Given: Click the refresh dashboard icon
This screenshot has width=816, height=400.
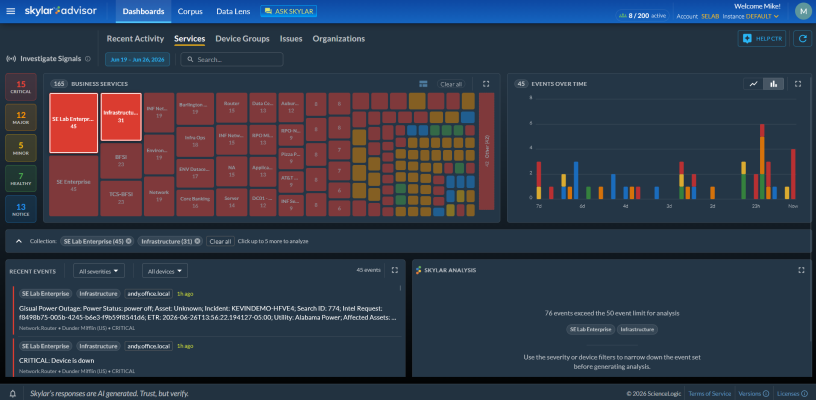Looking at the screenshot, I should point(802,38).
